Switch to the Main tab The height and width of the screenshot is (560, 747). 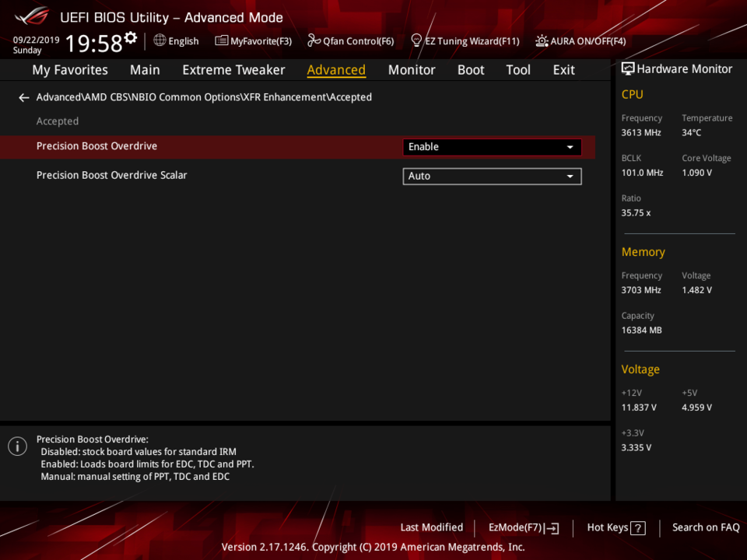[x=145, y=70]
